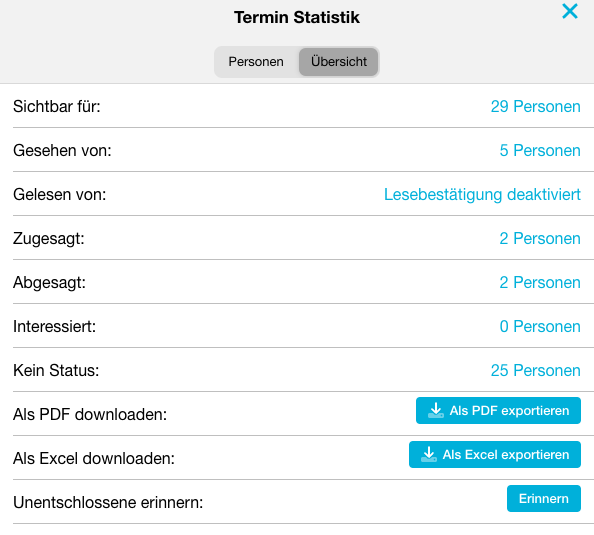Open the 0 Personen interested list
The height and width of the screenshot is (535, 594).
[540, 326]
